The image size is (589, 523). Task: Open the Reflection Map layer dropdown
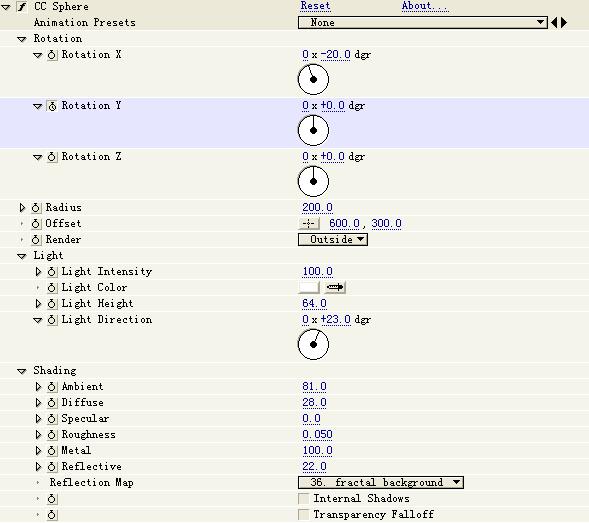381,482
